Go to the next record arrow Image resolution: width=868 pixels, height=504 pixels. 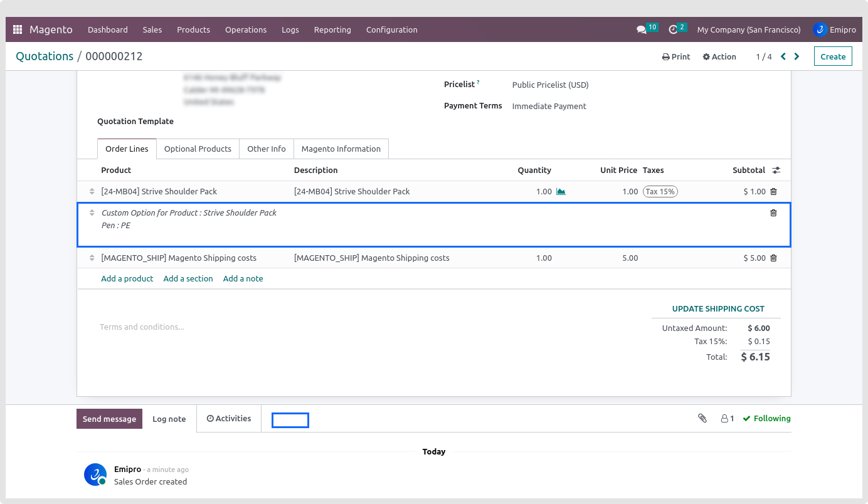coord(797,56)
